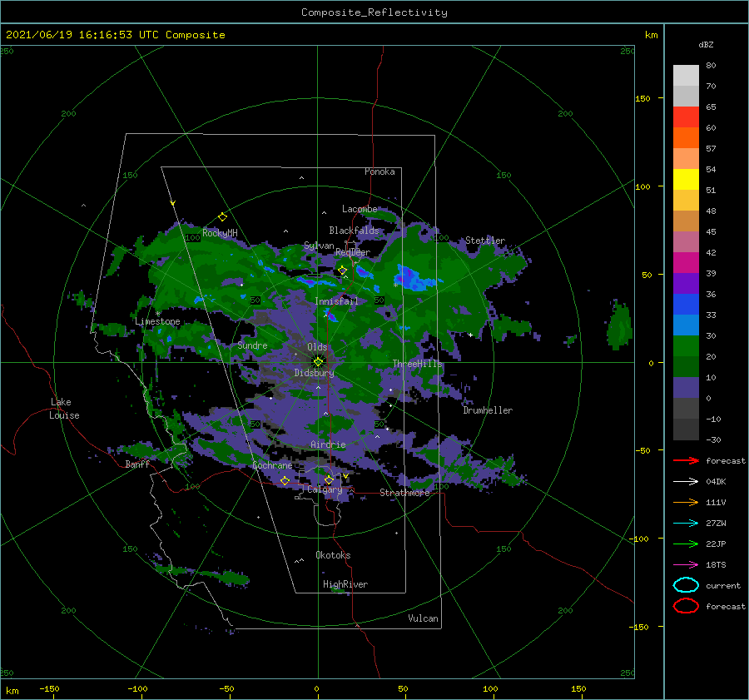The width and height of the screenshot is (749, 700).
Task: Click the yellow diamond marker below Cochrane
Action: 285,480
